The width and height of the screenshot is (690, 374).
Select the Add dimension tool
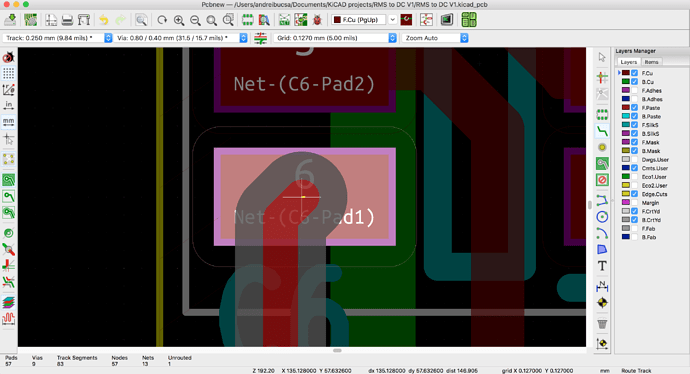coord(602,286)
